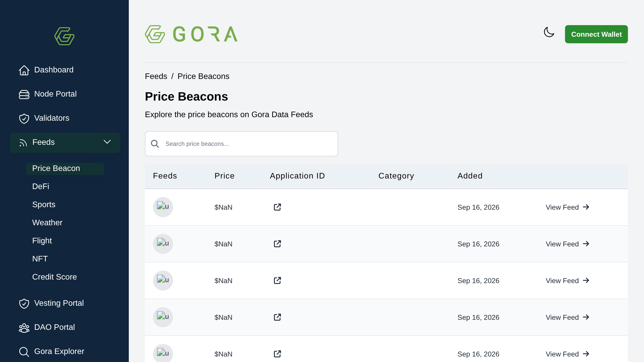Open fifth row's application ID external link icon
This screenshot has width=644, height=362.
tap(277, 354)
